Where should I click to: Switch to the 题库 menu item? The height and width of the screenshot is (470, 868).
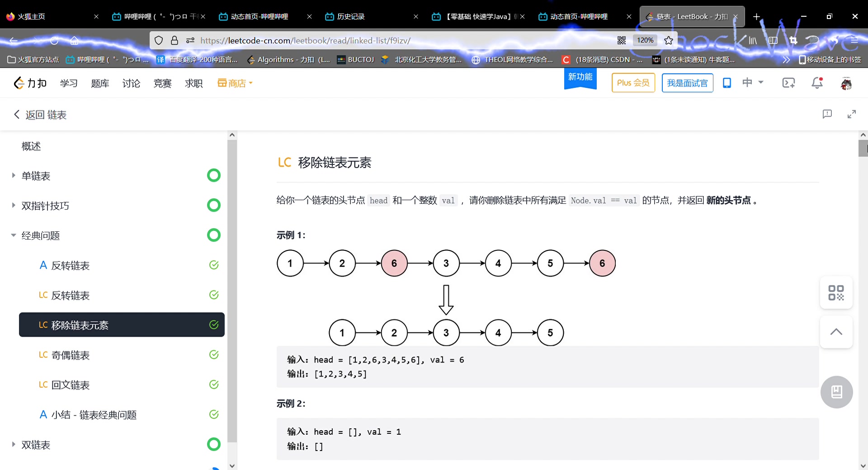(100, 83)
